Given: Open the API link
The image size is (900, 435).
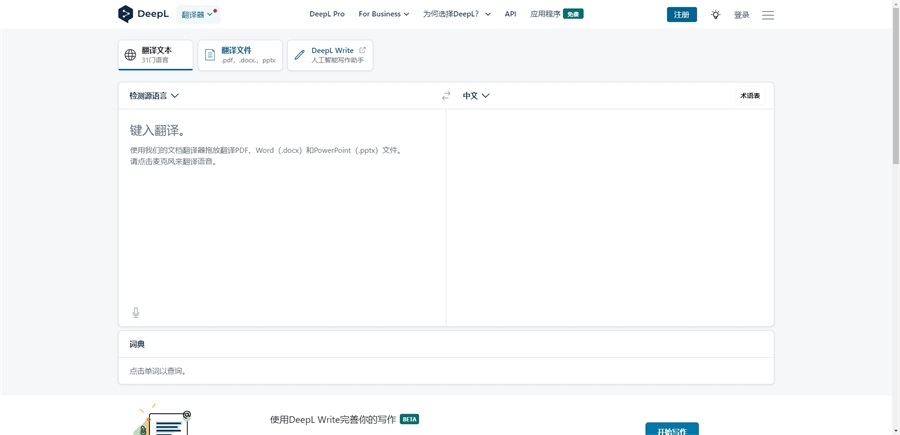Looking at the screenshot, I should (510, 14).
